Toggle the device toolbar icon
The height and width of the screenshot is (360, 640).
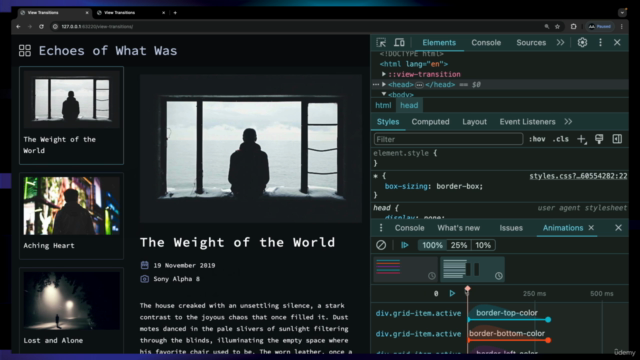coord(399,42)
